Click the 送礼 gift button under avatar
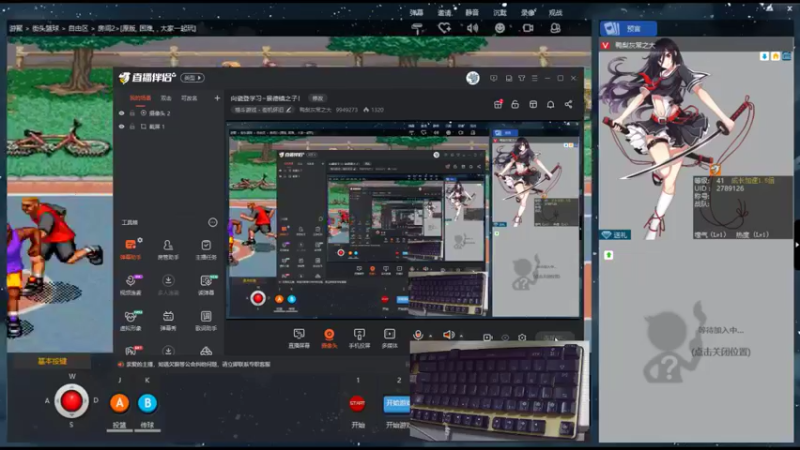This screenshot has width=800, height=450. click(x=615, y=235)
